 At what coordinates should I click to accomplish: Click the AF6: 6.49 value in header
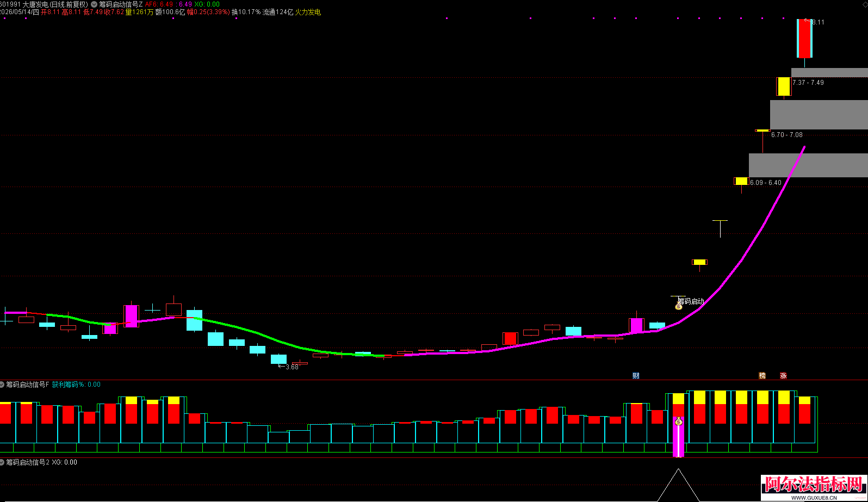click(159, 4)
